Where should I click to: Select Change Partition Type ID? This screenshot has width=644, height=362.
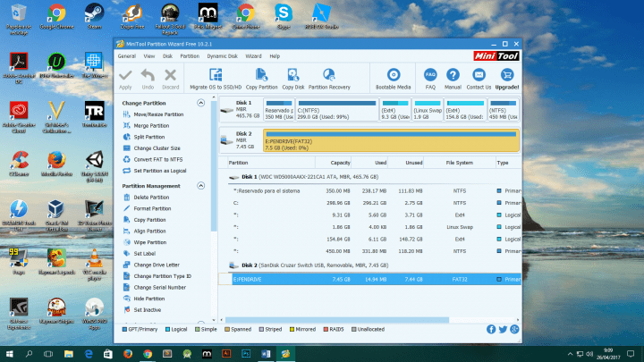162,276
